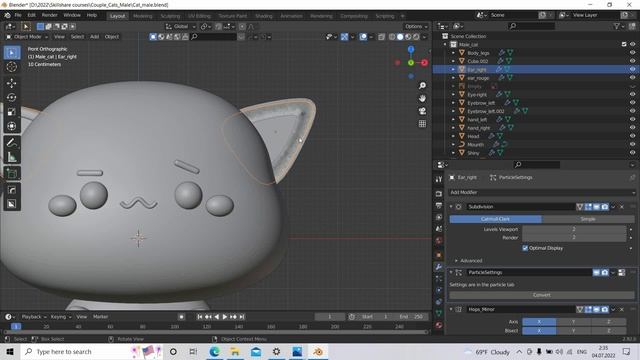Open Blender from Windows taskbar
Viewport: 640px width, 360px height.
318,351
